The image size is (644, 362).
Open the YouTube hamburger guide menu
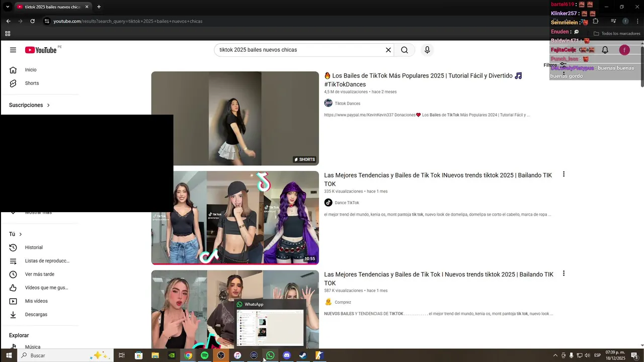[x=13, y=50]
